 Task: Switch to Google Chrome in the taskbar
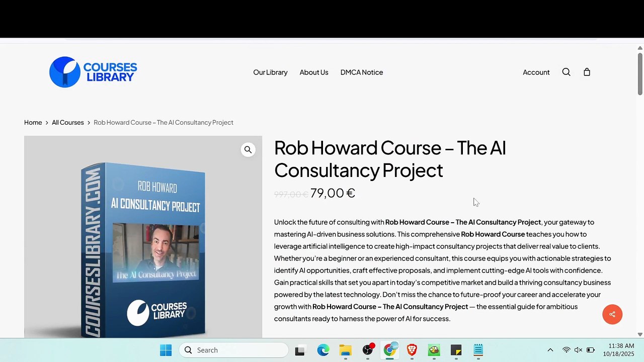tap(390, 350)
